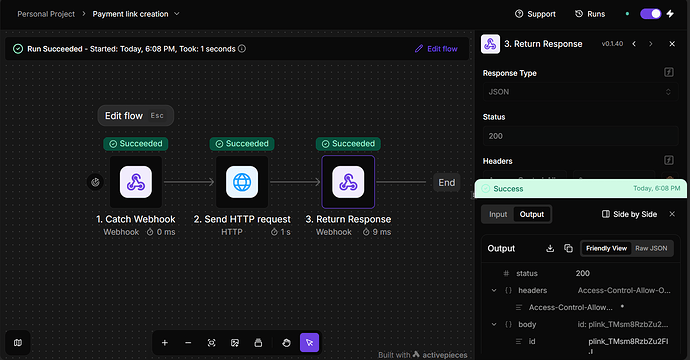Download the output data
690x360 pixels.
point(550,248)
